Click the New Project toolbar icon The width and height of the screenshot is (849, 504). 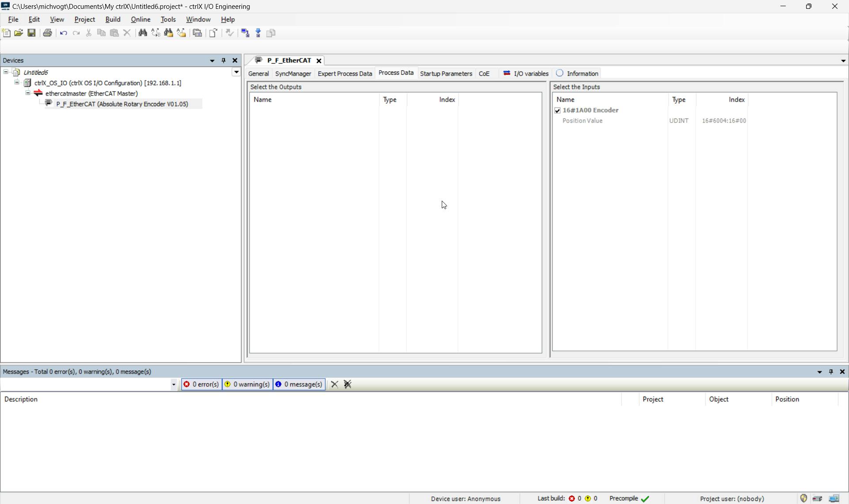coord(6,33)
